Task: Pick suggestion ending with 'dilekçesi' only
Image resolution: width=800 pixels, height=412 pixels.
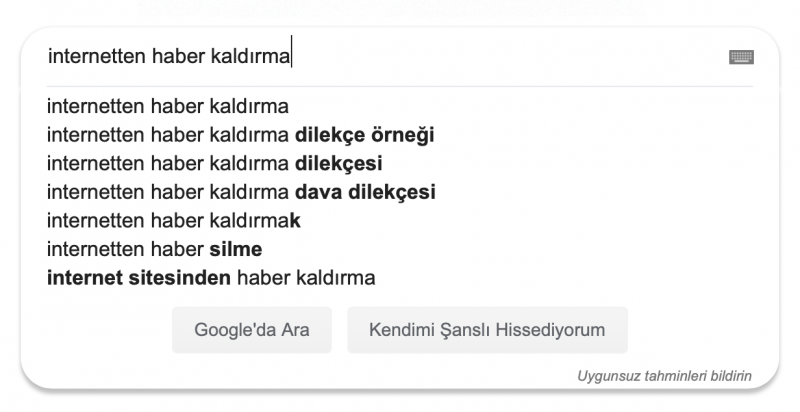Action: click(214, 164)
